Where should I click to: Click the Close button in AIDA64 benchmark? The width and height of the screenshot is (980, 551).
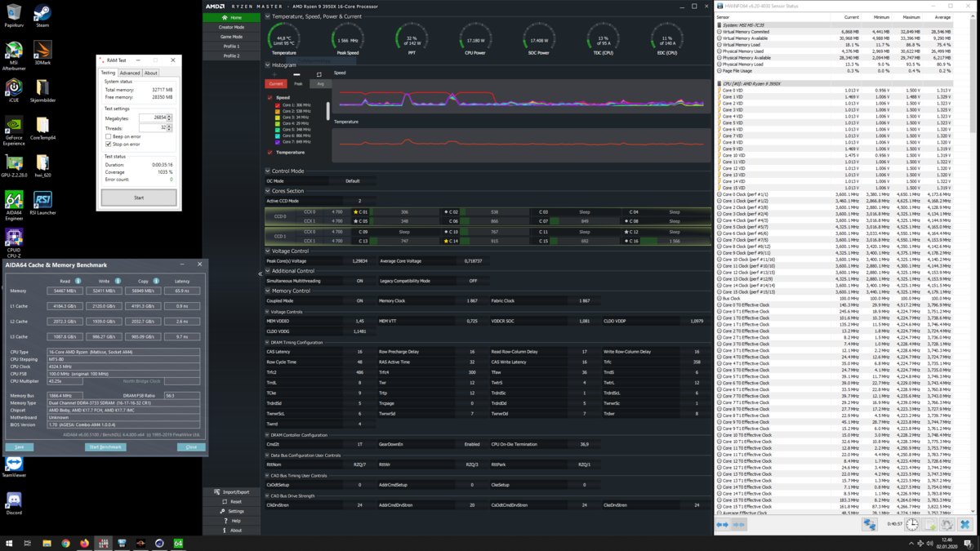(x=191, y=447)
